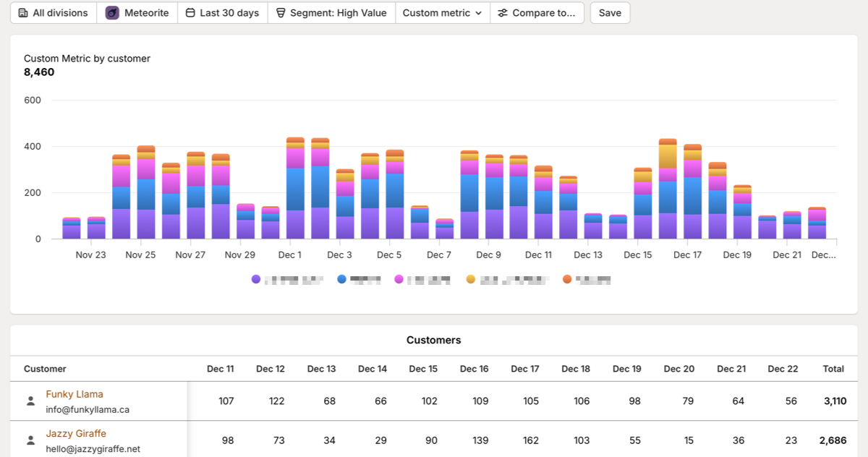The height and width of the screenshot is (457, 868).
Task: Open the Last 30 days date range picker
Action: [222, 12]
